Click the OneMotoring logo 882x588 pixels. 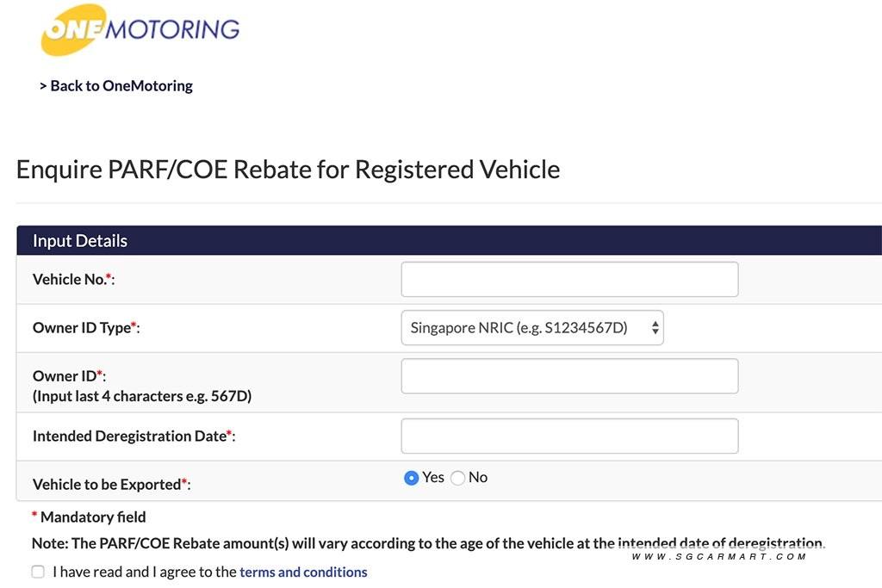click(x=140, y=29)
